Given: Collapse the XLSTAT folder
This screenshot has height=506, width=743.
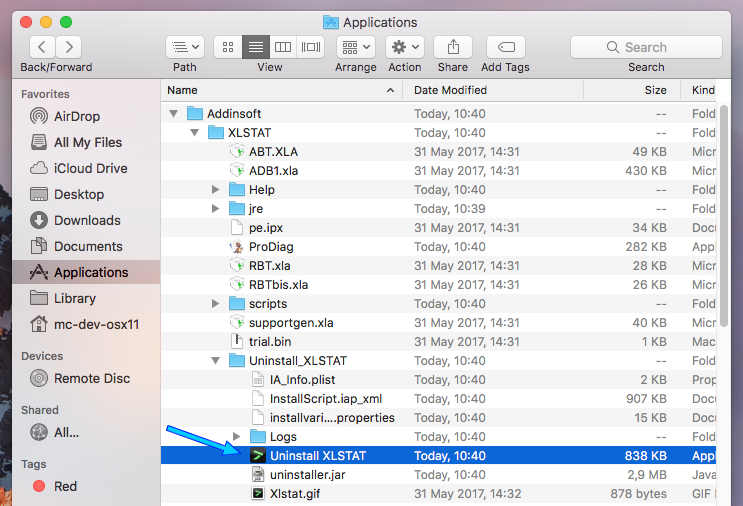Looking at the screenshot, I should pos(194,133).
